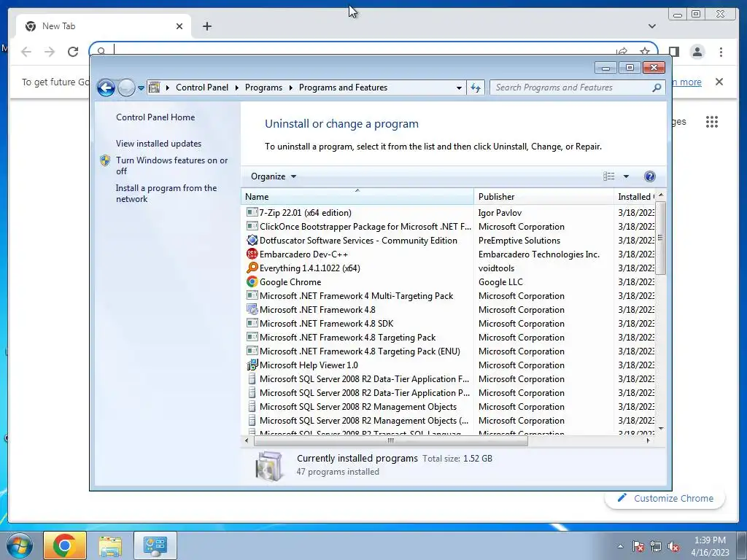Select SQL Server 2008 R2 Data-Tier Application P... row

[x=448, y=393]
